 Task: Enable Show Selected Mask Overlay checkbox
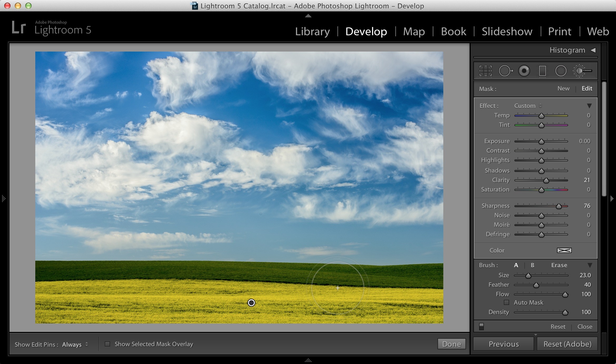click(107, 344)
